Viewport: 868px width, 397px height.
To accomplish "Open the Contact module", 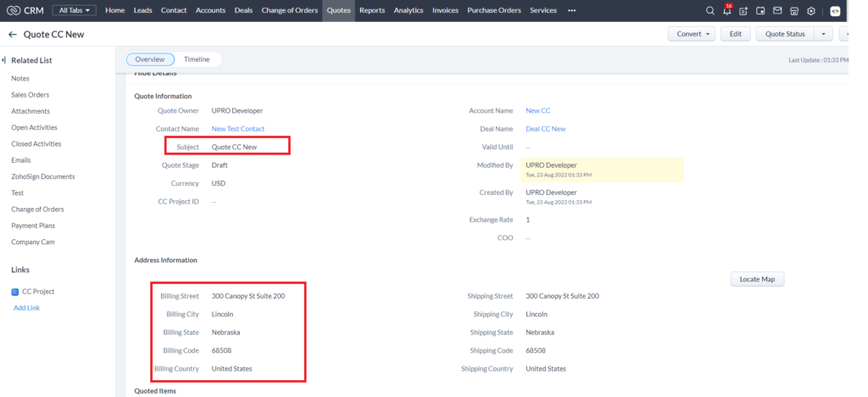I will (174, 10).
